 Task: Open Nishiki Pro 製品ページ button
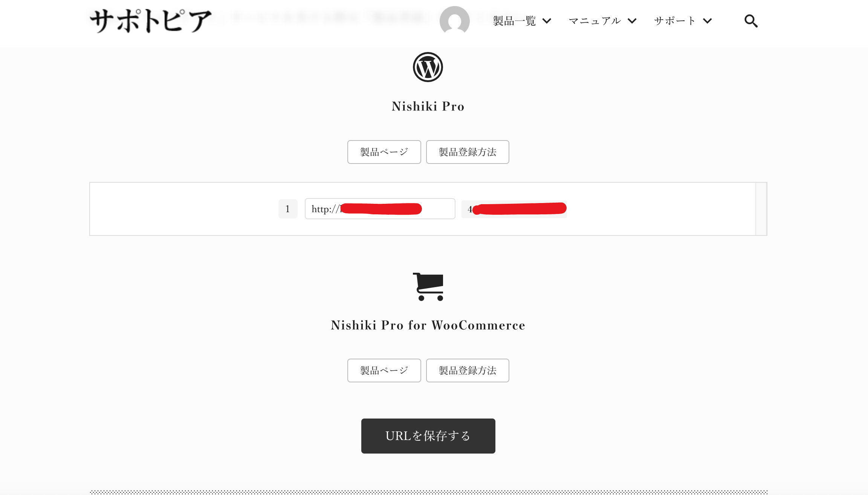(384, 152)
